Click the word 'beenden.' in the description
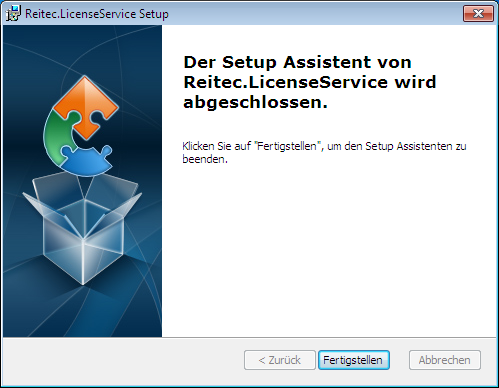 (205, 159)
